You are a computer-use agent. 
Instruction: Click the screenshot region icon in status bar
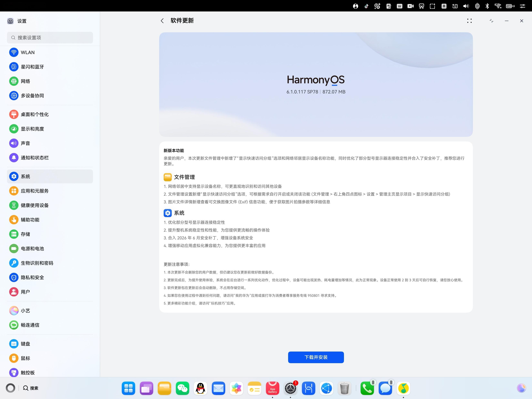click(432, 6)
